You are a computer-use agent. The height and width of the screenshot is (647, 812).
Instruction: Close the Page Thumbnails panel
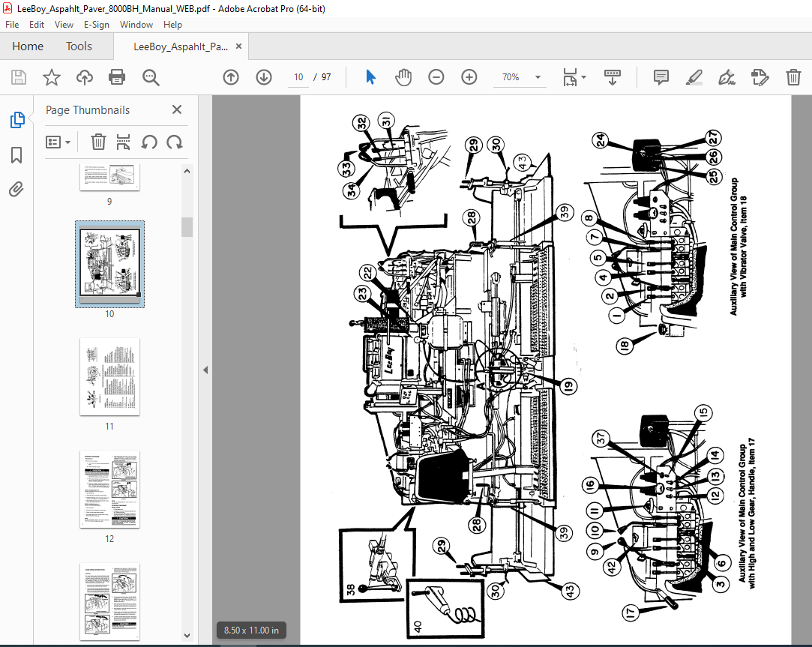[x=177, y=109]
